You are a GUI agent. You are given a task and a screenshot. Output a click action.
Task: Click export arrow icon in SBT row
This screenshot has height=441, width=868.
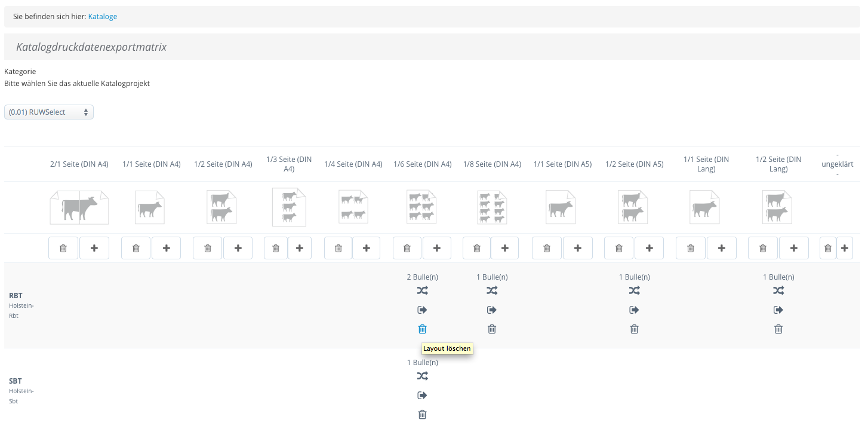[423, 396]
